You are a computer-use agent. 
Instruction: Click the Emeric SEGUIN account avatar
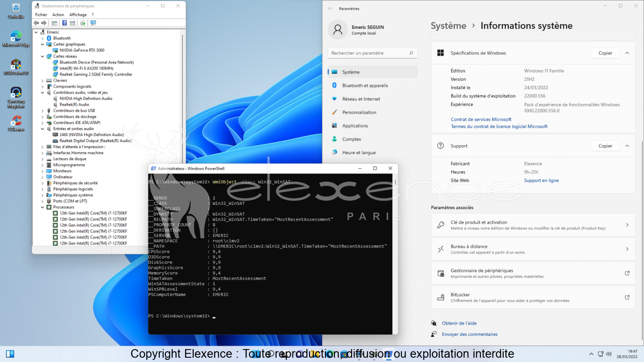337,30
